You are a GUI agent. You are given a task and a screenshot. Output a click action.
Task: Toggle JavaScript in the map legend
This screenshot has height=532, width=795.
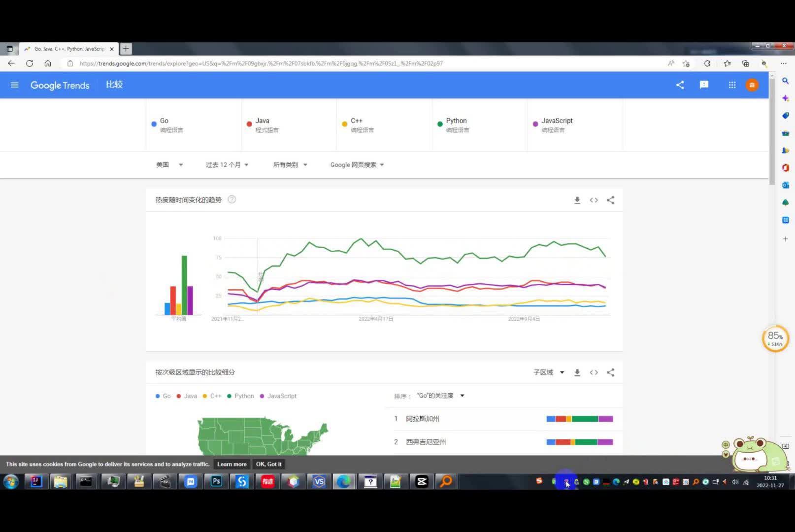pyautogui.click(x=278, y=396)
